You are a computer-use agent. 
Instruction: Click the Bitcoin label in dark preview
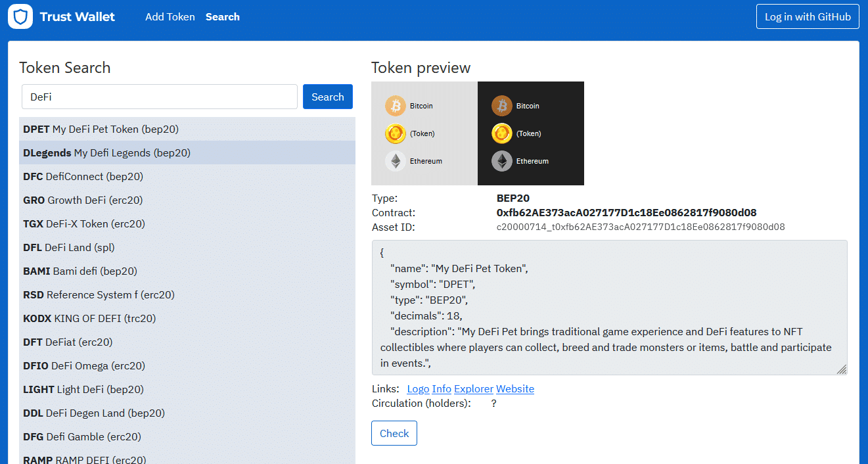click(528, 106)
